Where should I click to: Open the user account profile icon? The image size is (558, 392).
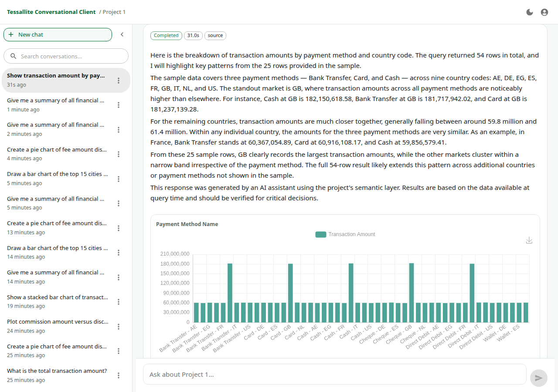(x=544, y=12)
